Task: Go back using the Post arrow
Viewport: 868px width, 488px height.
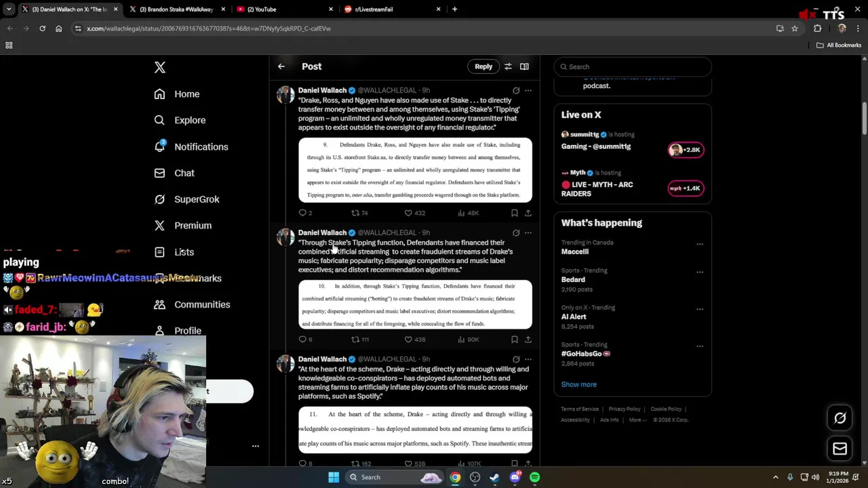Action: point(281,66)
